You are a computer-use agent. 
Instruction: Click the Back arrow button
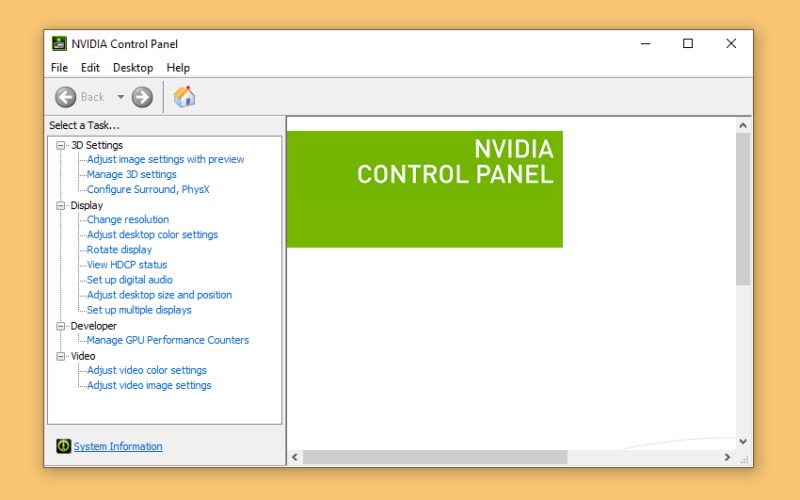tap(65, 97)
